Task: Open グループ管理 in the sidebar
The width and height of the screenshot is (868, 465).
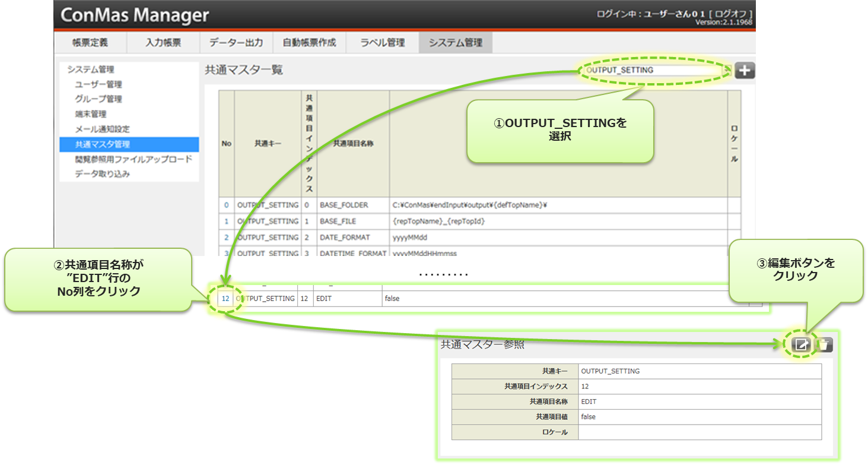Action: pos(98,99)
